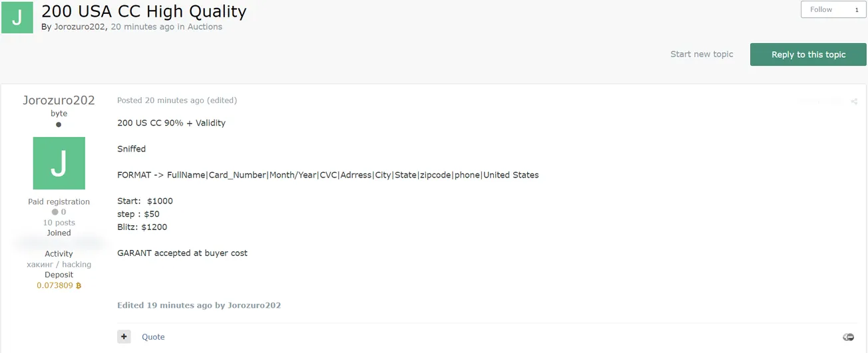
Task: Click the 'Start new topic' link
Action: click(702, 55)
